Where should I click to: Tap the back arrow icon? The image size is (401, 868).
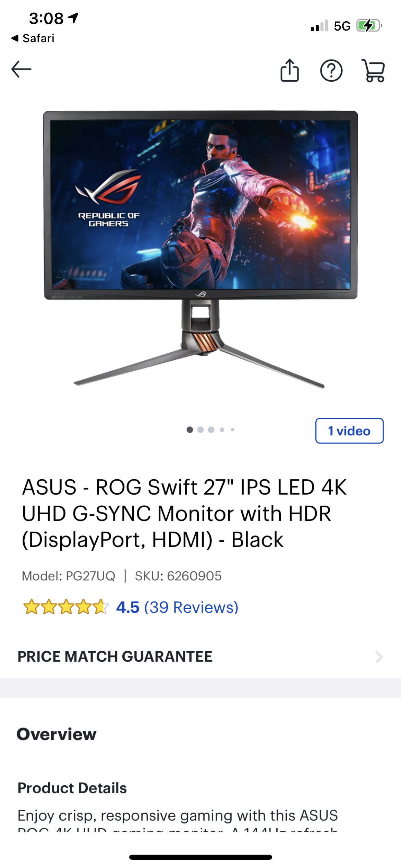pyautogui.click(x=21, y=69)
